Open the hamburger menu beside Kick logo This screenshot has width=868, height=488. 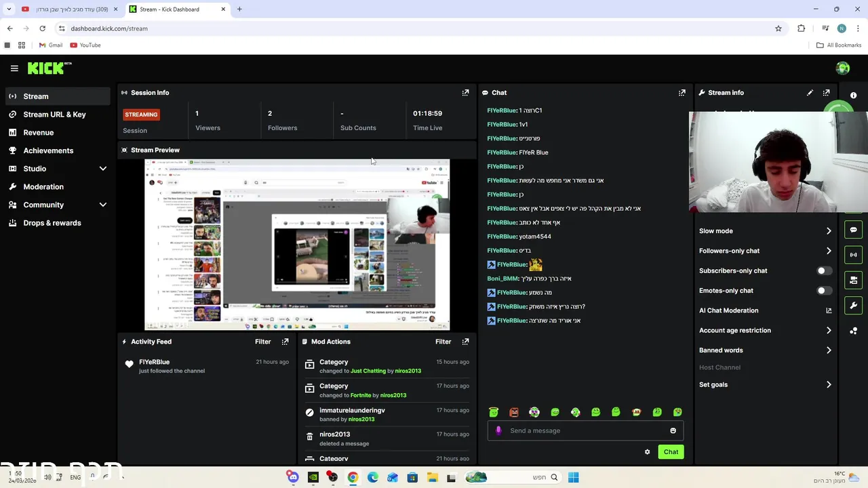click(14, 68)
